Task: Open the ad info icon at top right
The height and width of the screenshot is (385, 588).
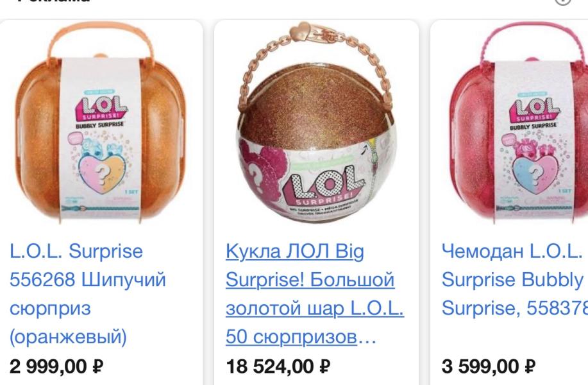Action: [x=563, y=1]
